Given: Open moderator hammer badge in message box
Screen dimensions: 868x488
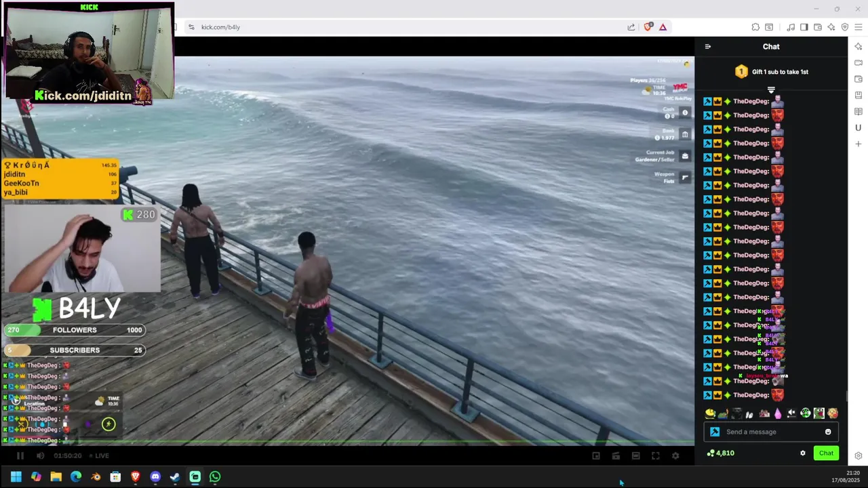Looking at the screenshot, I should [x=714, y=432].
